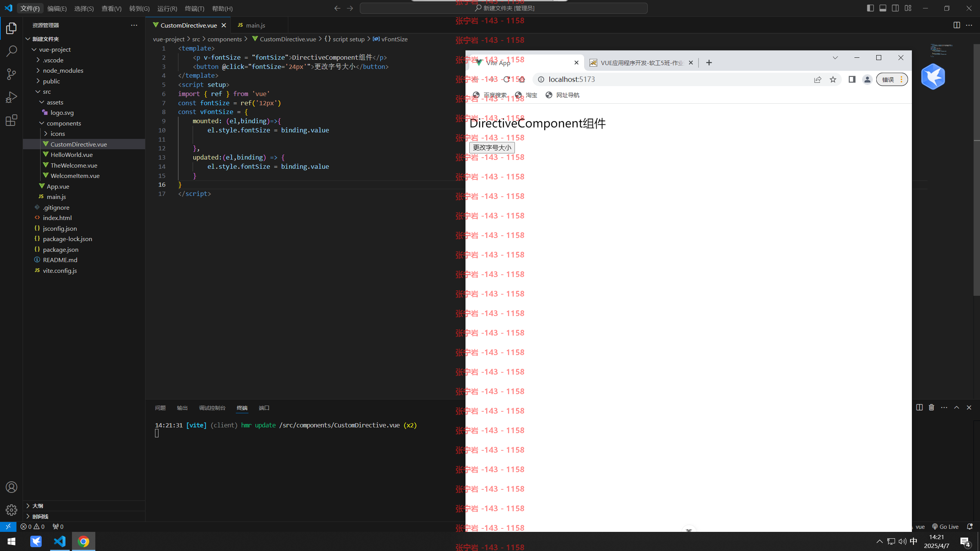
Task: Open Source Control view in activity bar
Action: tap(11, 74)
